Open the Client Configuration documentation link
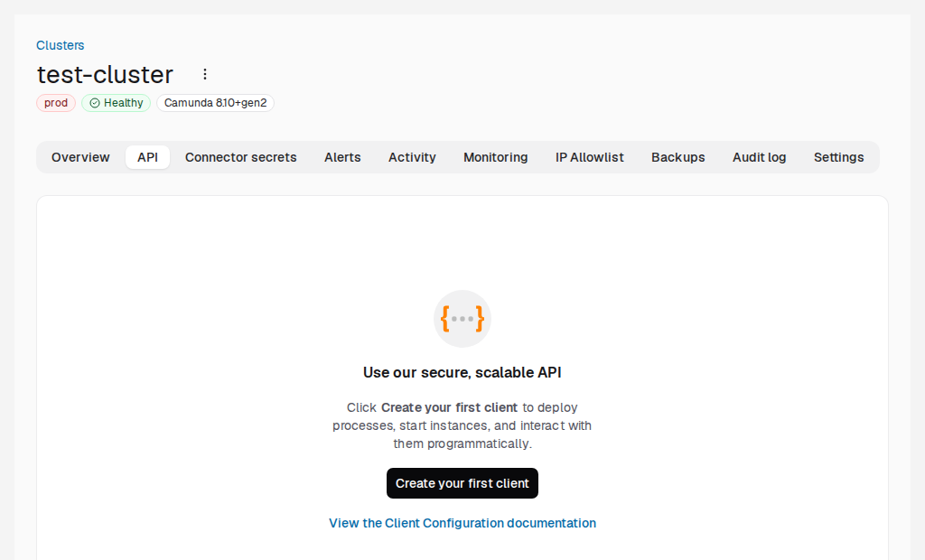This screenshot has height=560, width=925. (x=462, y=523)
